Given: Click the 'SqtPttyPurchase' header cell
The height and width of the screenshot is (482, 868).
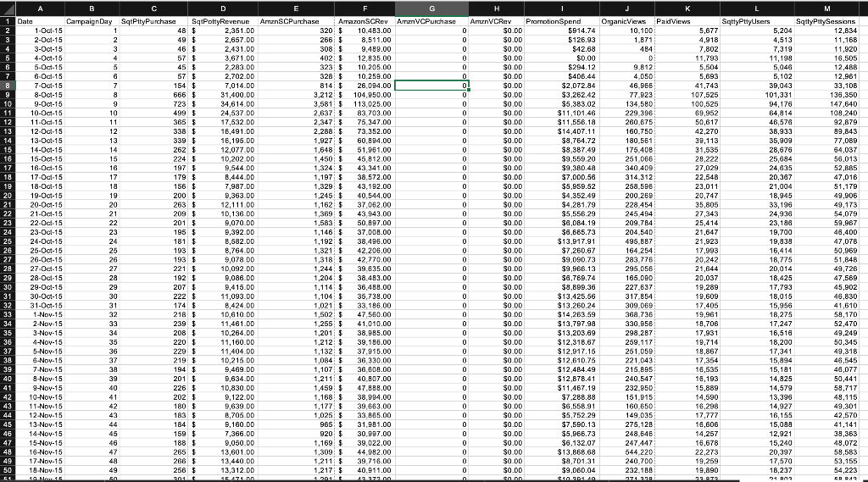Looking at the screenshot, I should (x=153, y=21).
